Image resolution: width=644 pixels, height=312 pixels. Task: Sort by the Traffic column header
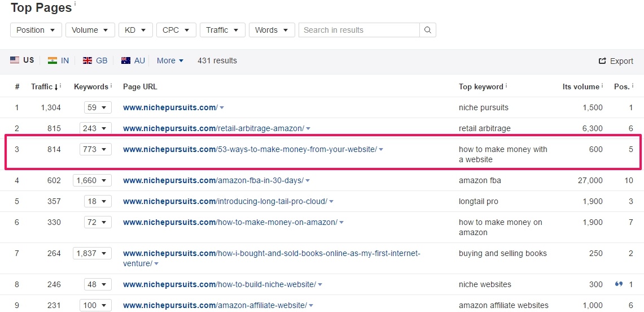click(x=41, y=86)
